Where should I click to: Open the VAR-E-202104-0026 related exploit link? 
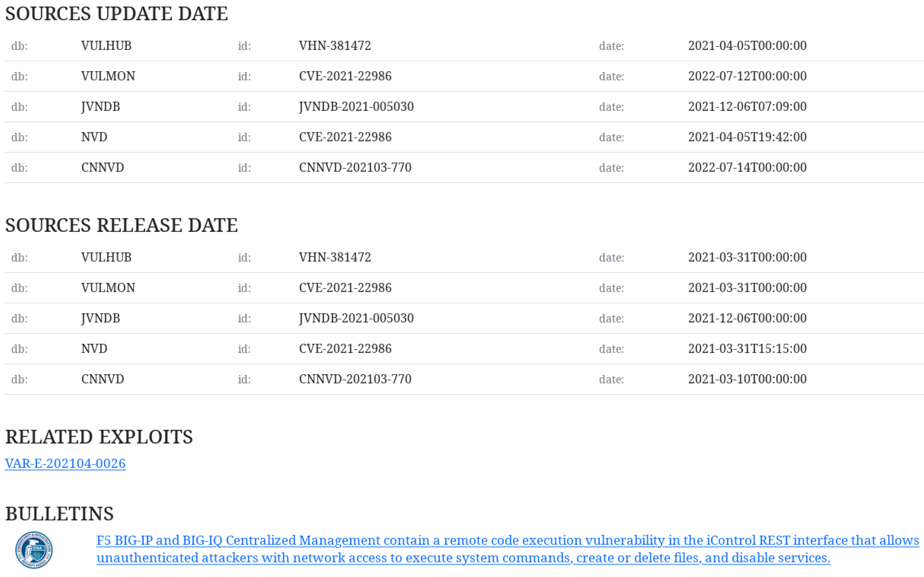pyautogui.click(x=65, y=463)
